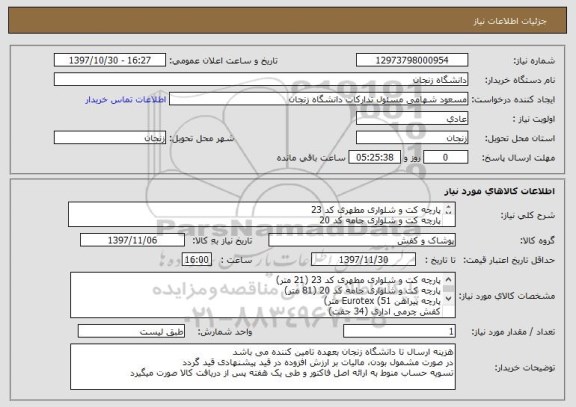Click the buyer notes text area
Viewport: 576px width, 407px height.
[x=263, y=367]
